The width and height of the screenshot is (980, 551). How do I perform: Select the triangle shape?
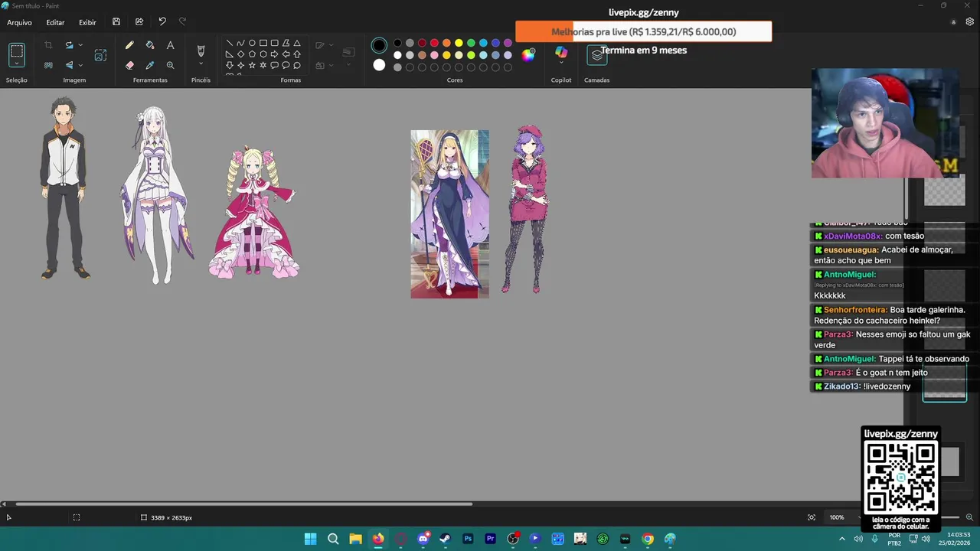(297, 43)
